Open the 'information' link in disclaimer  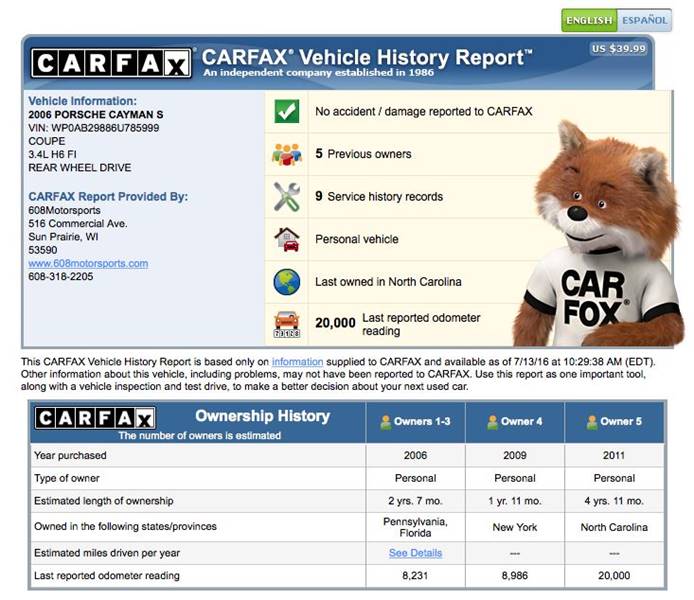pyautogui.click(x=297, y=362)
